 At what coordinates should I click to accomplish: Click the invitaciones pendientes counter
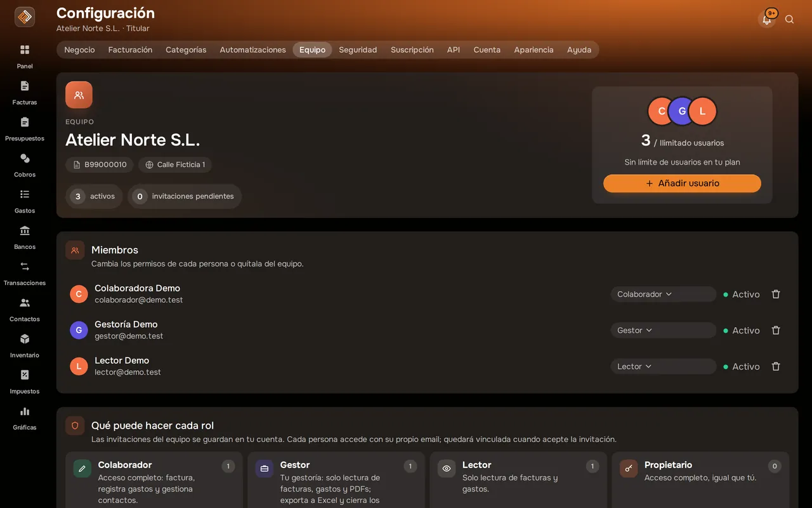(x=185, y=196)
